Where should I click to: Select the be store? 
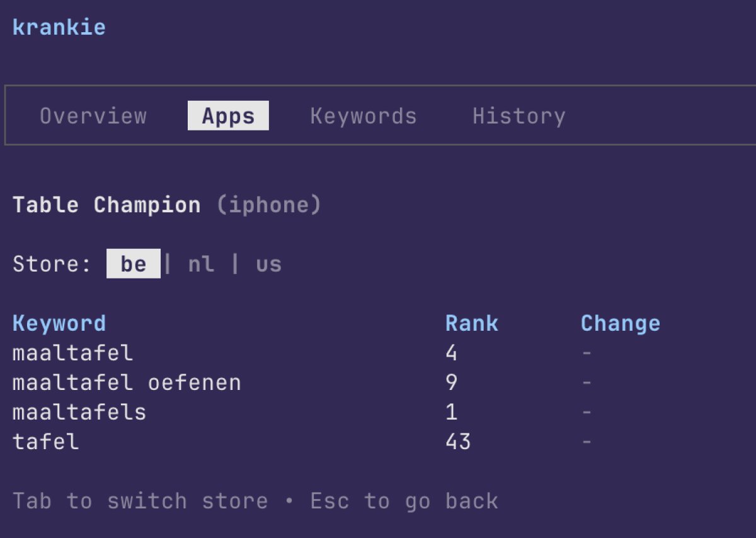(134, 264)
